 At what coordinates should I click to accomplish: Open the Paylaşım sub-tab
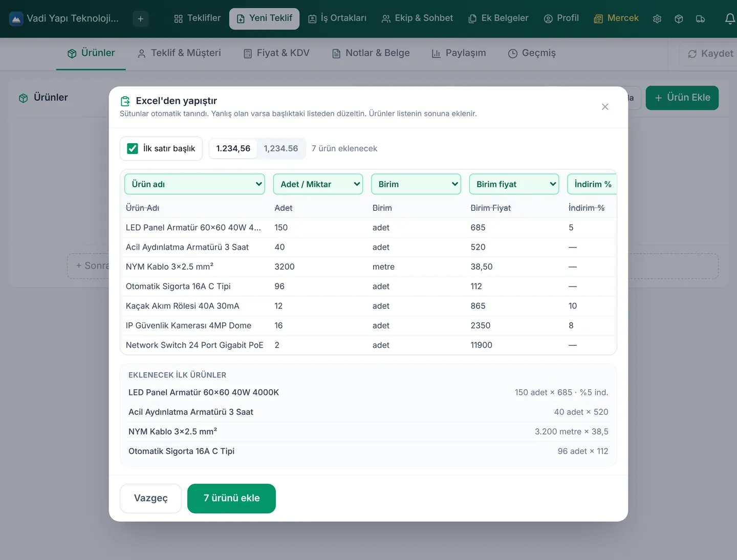point(459,53)
